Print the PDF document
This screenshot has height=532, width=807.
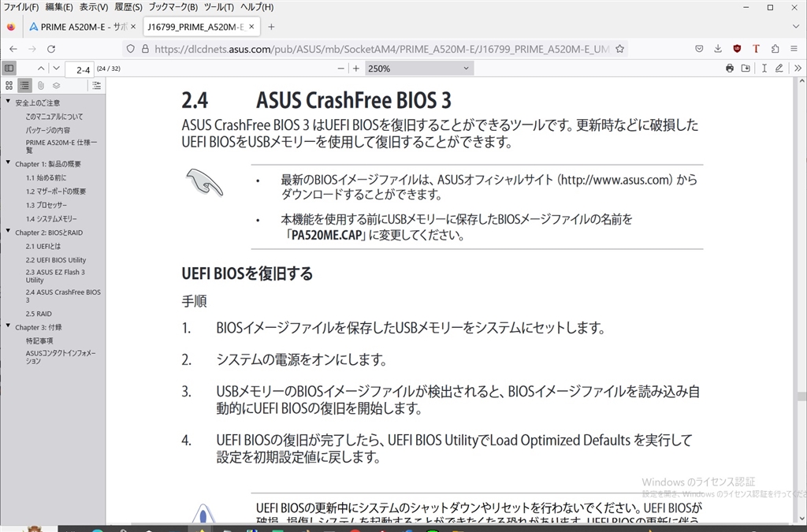(729, 68)
